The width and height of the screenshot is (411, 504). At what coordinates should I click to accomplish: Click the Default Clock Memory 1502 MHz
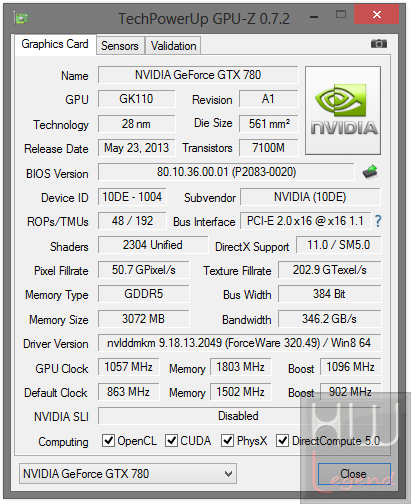coord(241,392)
